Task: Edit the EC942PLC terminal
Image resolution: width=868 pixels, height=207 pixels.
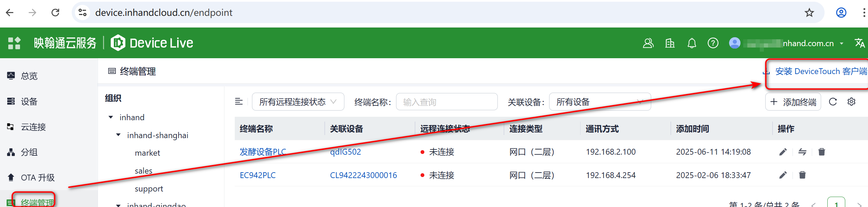Action: coord(783,175)
